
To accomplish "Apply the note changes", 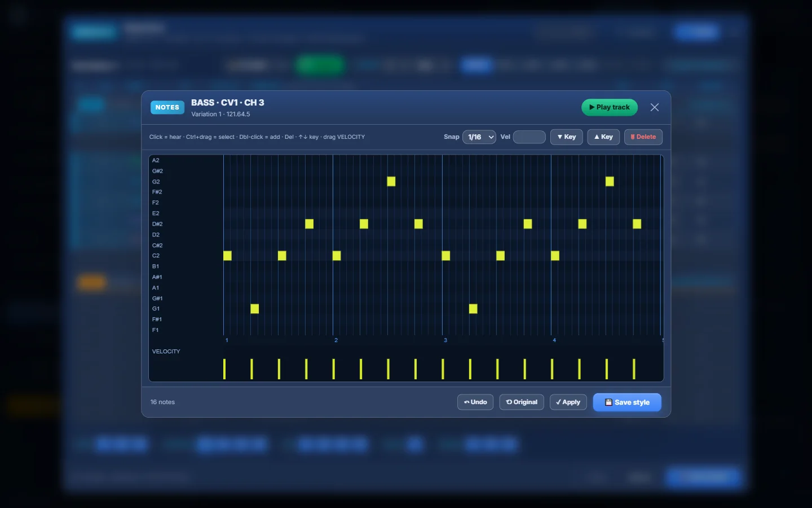I will click(568, 402).
